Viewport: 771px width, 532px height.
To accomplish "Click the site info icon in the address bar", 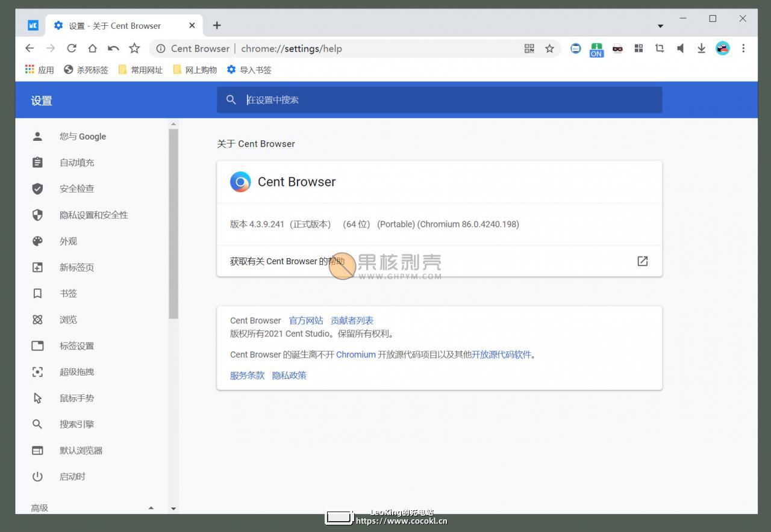I will 161,49.
